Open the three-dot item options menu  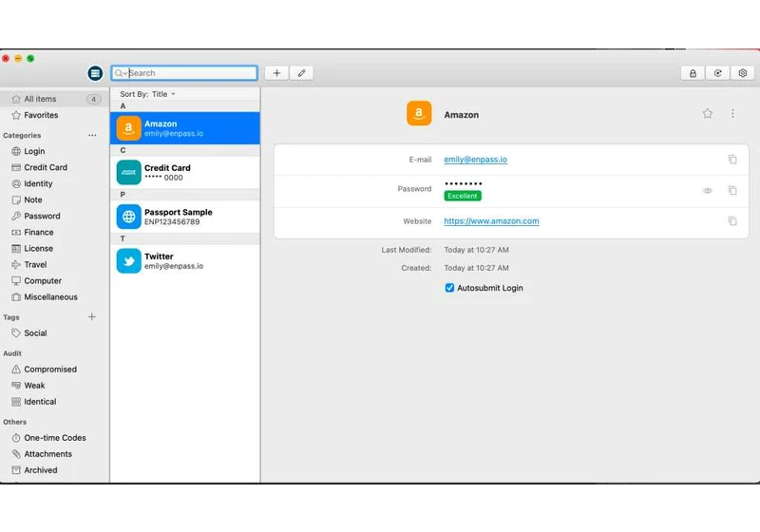(732, 113)
